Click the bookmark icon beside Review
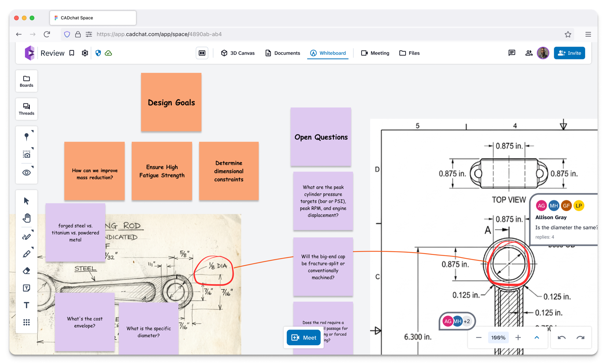 [72, 53]
